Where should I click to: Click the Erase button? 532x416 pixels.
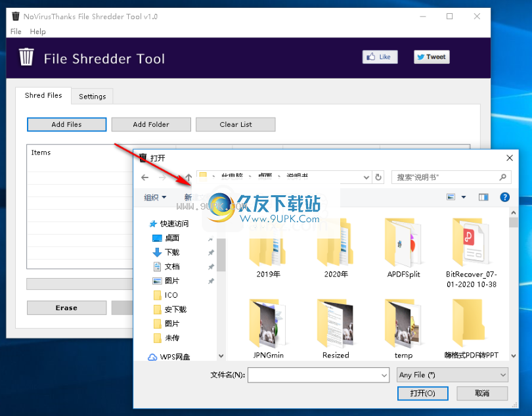pyautogui.click(x=66, y=308)
